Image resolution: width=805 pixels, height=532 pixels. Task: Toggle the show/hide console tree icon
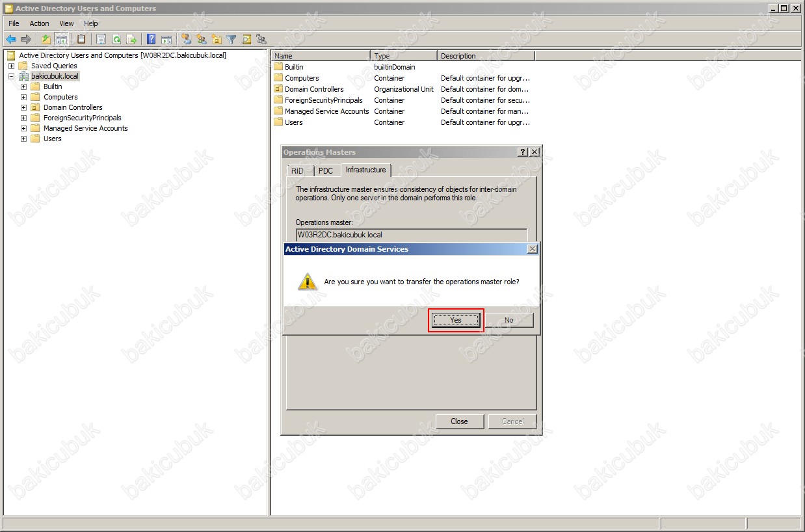click(x=62, y=40)
